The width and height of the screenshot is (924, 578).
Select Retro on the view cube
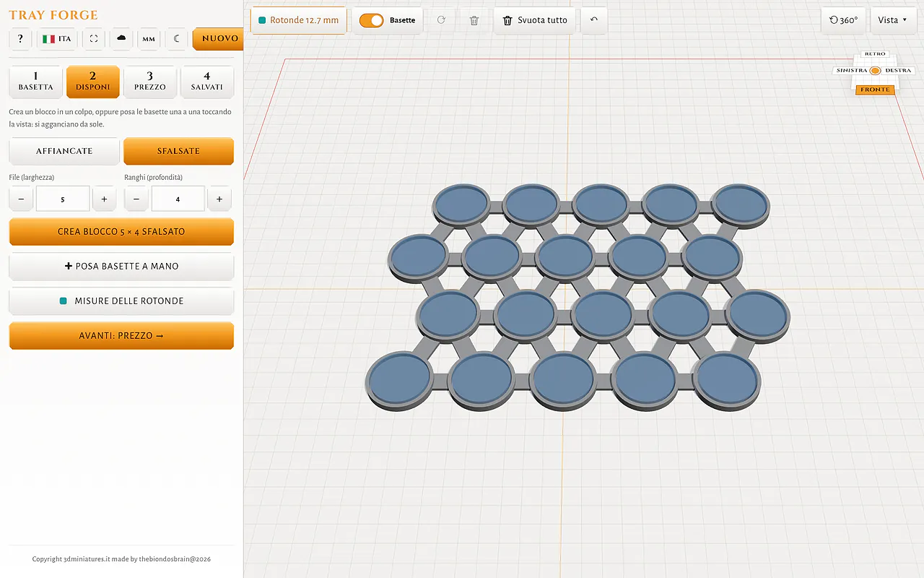tap(875, 54)
